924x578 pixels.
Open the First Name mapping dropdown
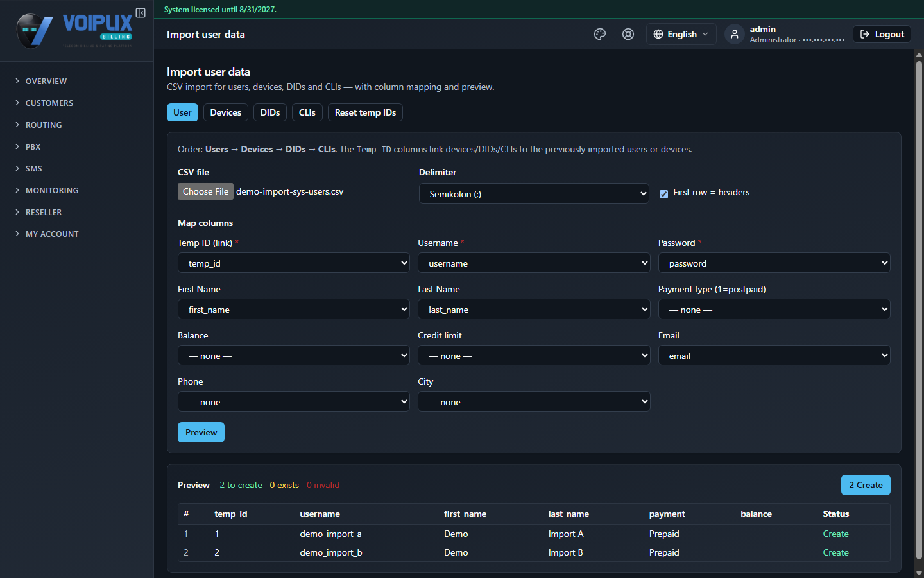(x=294, y=309)
